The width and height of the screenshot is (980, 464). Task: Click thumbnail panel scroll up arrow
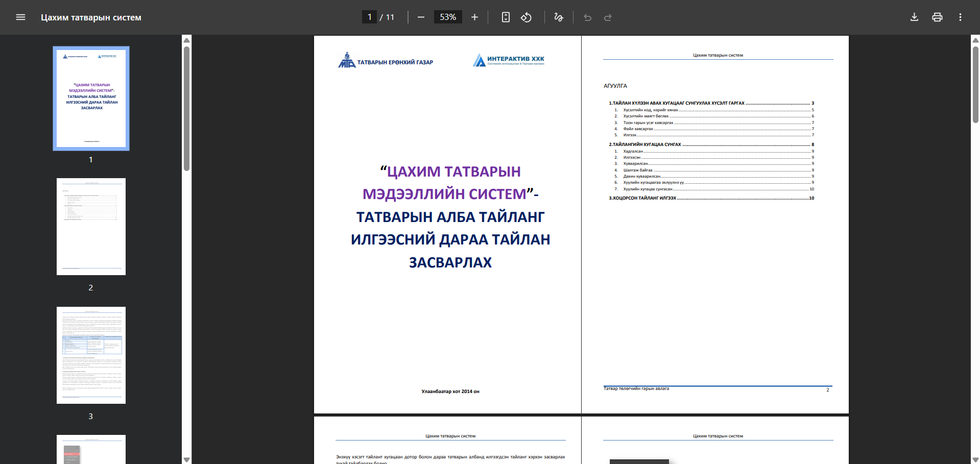(x=187, y=40)
